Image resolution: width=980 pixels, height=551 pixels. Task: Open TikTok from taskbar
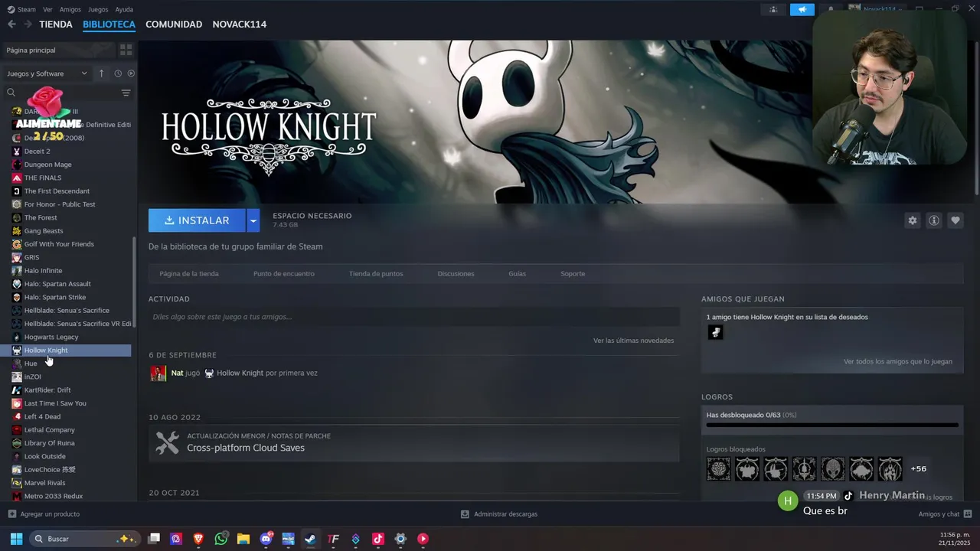378,539
